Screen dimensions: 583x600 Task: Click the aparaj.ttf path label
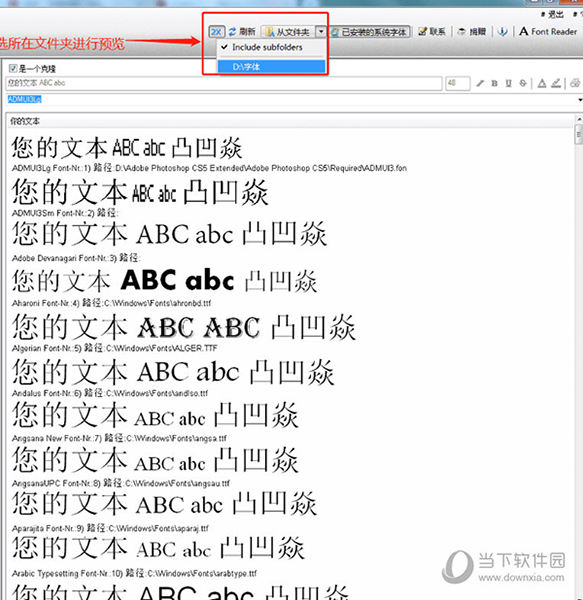110,528
